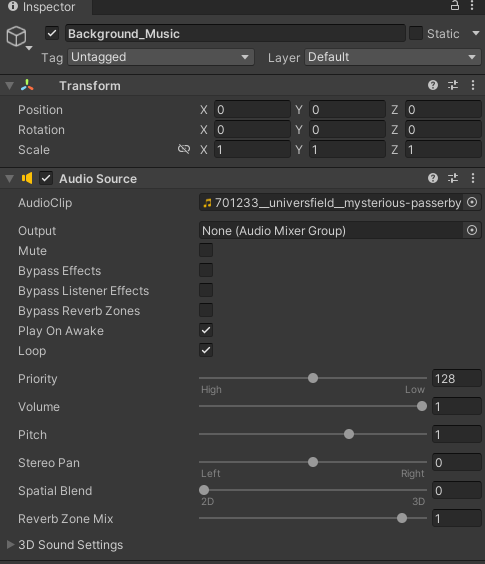Open the Tag dropdown showing Untagged
This screenshot has width=485, height=564.
161,57
